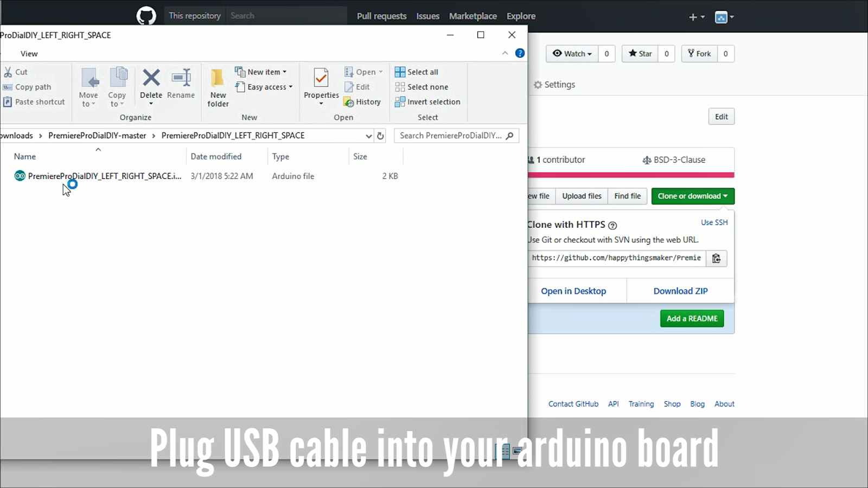
Task: Switch clone method with Use SSH
Action: point(714,222)
